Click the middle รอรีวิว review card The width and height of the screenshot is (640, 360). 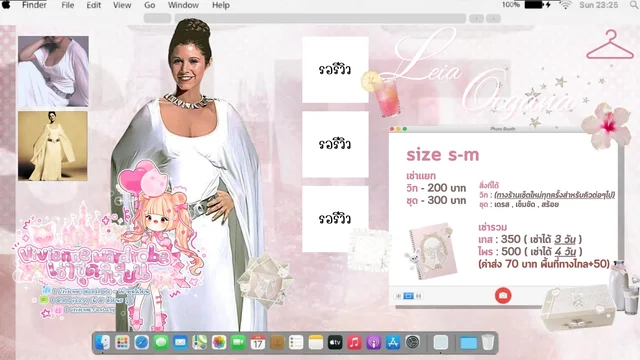click(335, 144)
